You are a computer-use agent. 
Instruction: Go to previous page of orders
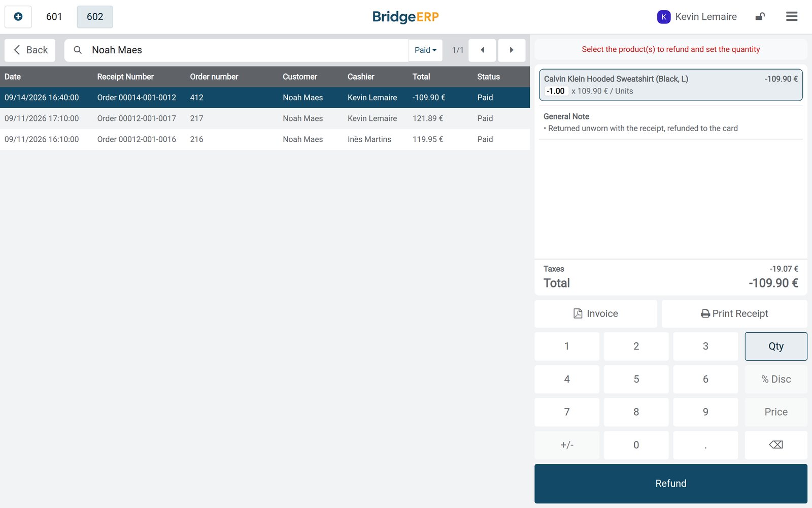482,50
